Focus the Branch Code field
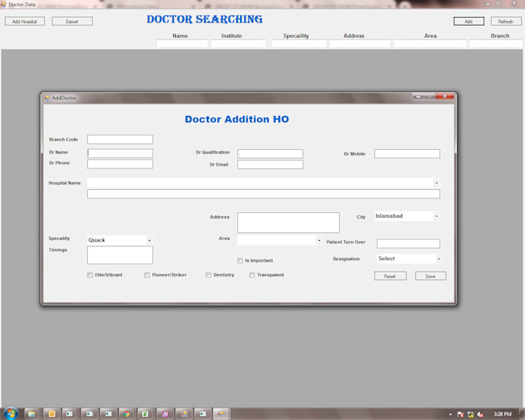The height and width of the screenshot is (420, 525). [x=120, y=139]
